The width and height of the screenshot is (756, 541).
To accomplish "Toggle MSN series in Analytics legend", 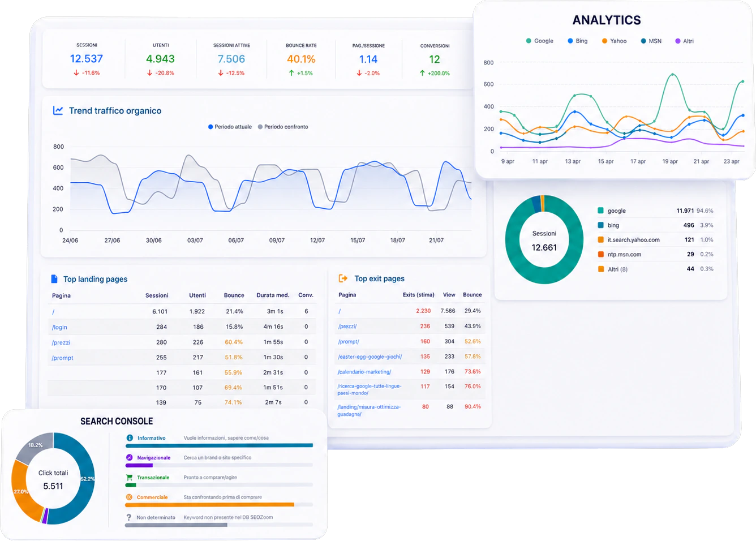I will [651, 41].
